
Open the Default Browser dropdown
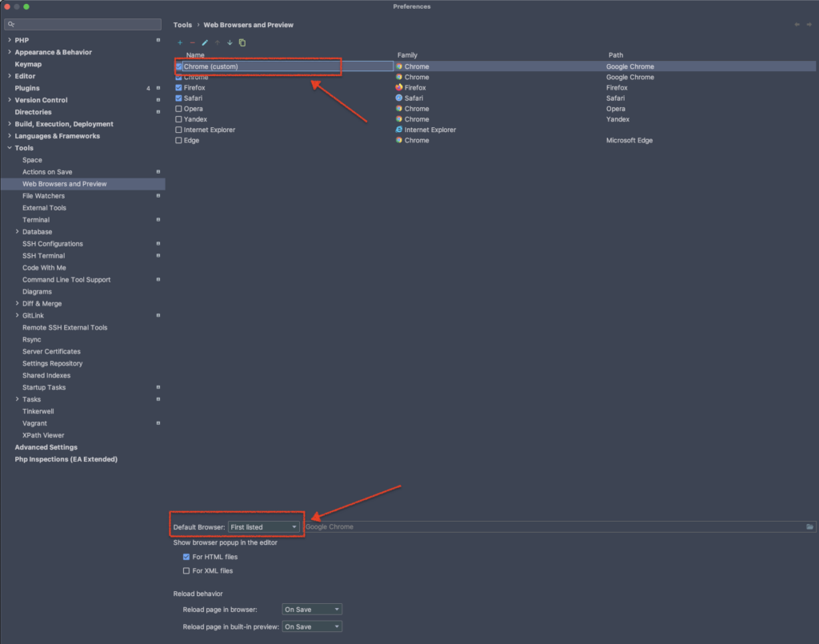[265, 526]
